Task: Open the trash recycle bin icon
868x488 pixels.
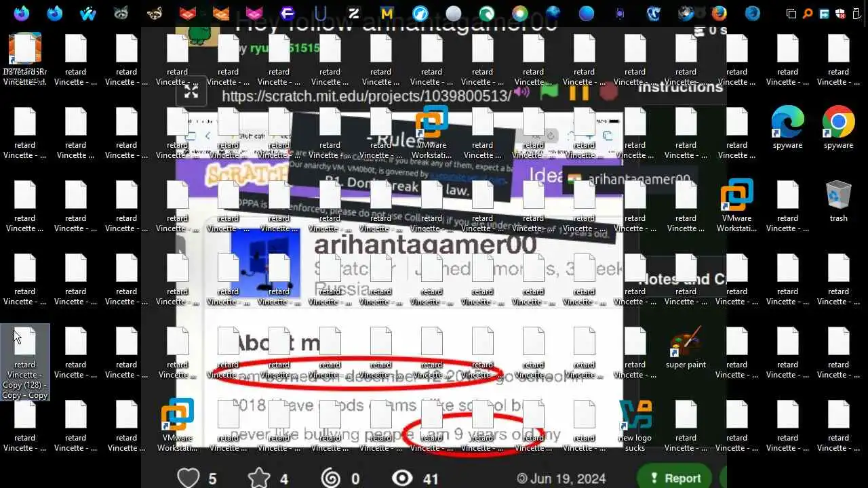Action: click(x=839, y=201)
